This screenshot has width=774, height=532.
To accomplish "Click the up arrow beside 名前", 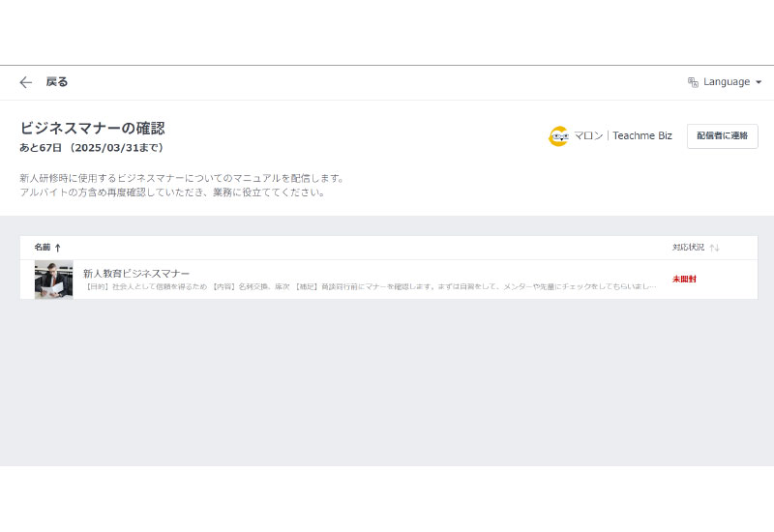I will [58, 248].
